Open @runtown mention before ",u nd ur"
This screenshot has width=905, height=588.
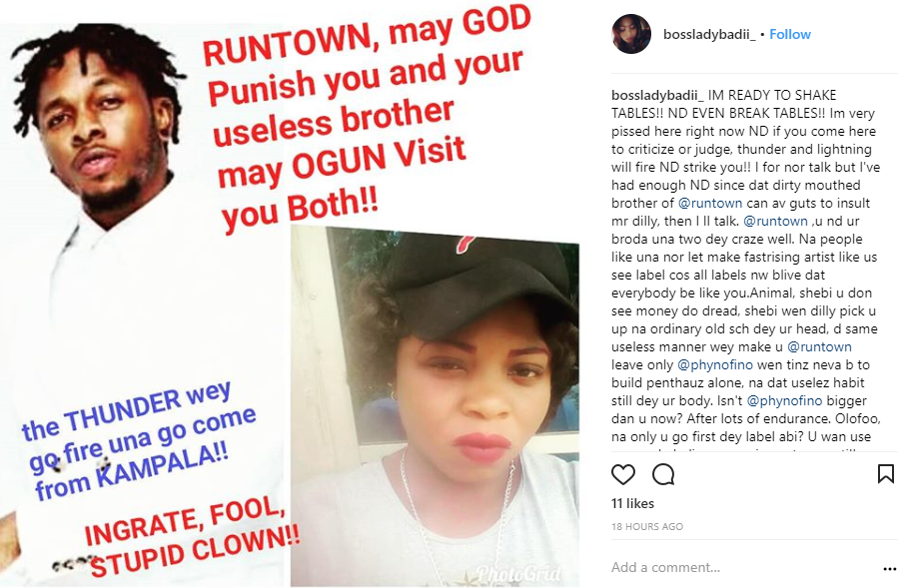tap(776, 221)
